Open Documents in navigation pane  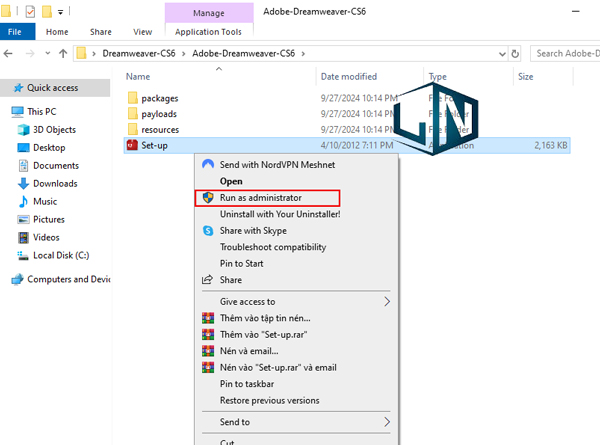[56, 166]
